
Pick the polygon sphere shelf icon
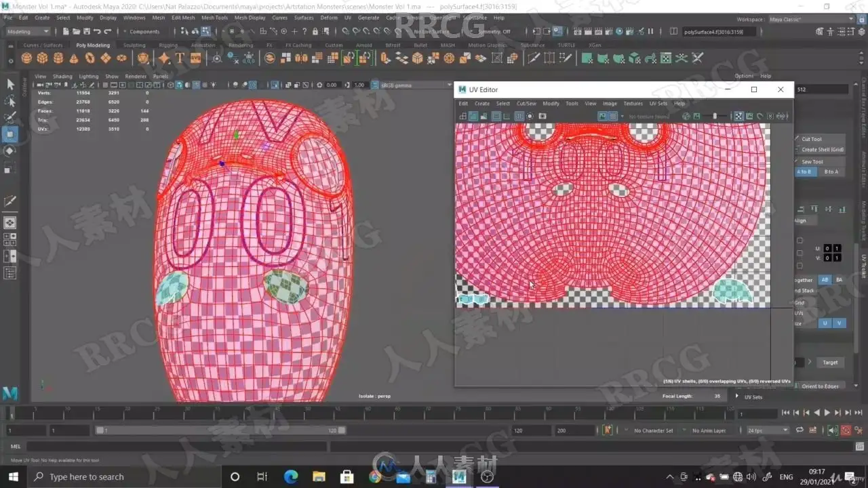click(x=26, y=58)
